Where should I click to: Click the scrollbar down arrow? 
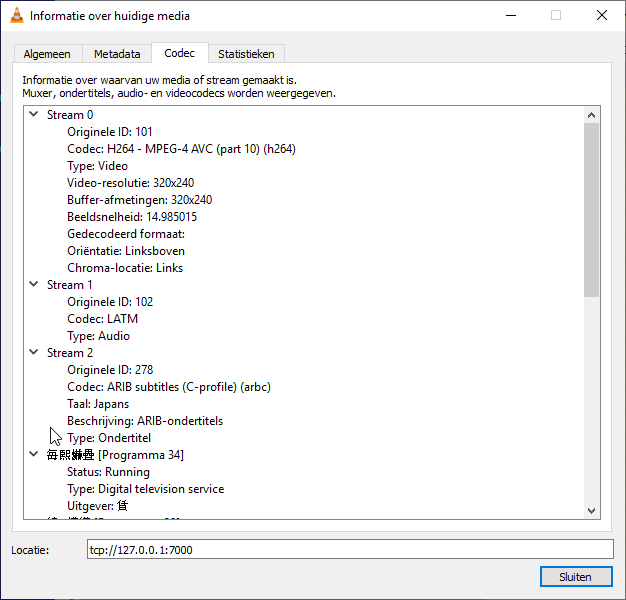click(591, 509)
